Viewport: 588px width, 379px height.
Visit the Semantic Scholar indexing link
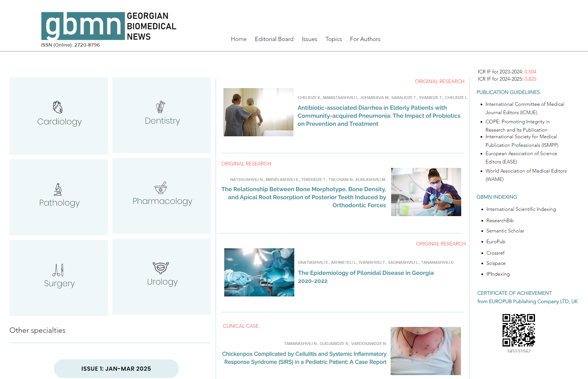[505, 231]
